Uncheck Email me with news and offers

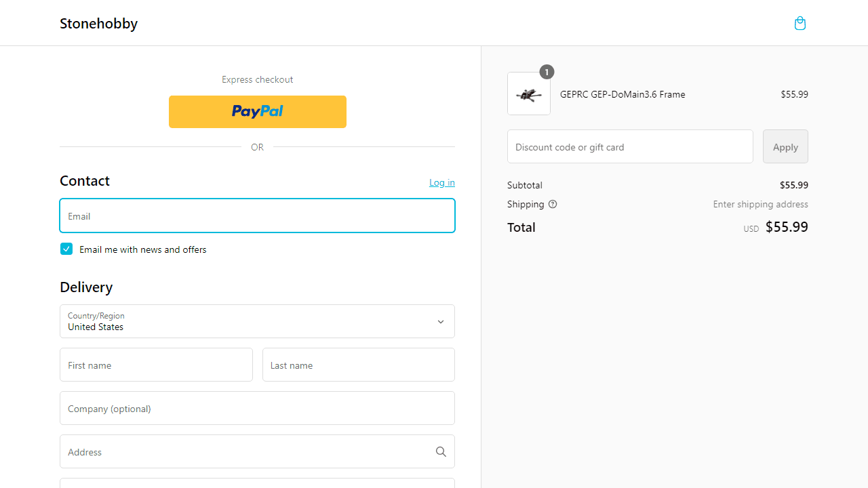(66, 249)
